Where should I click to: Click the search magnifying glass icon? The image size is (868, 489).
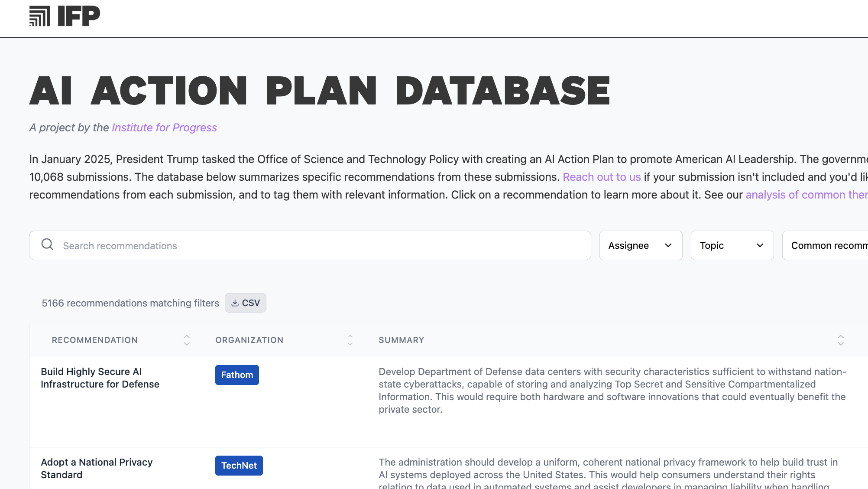pyautogui.click(x=47, y=244)
